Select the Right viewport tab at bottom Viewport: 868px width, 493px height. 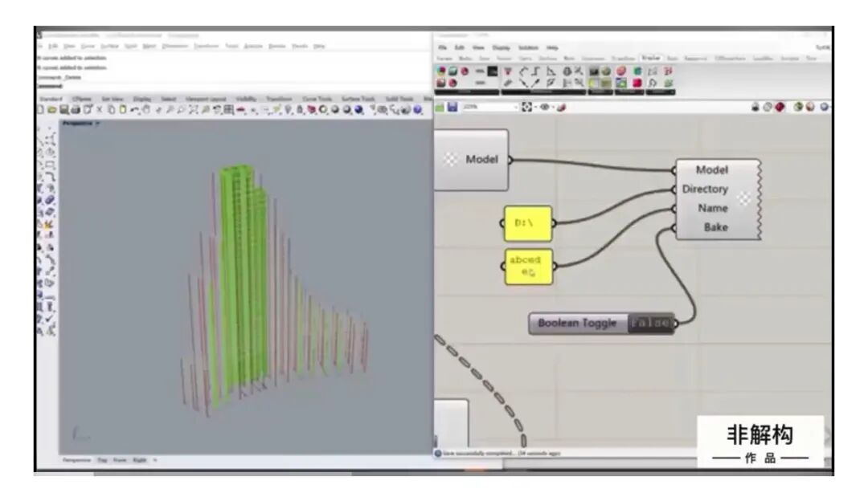(x=140, y=460)
